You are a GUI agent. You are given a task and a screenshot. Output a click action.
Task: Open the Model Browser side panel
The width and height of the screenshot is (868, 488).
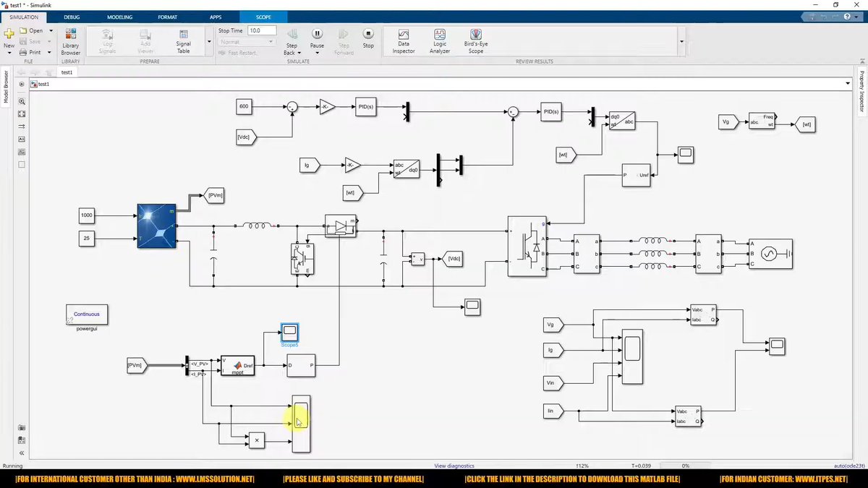pos(6,87)
